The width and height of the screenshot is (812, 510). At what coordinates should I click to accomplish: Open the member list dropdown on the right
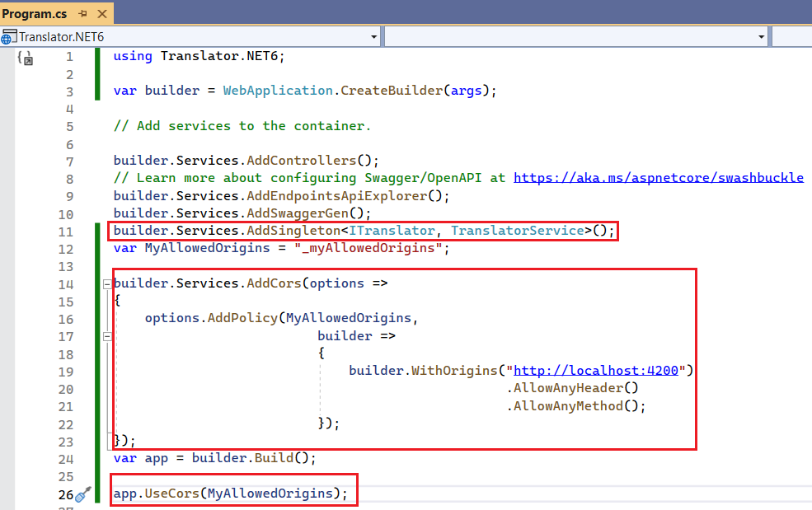pyautogui.click(x=760, y=36)
